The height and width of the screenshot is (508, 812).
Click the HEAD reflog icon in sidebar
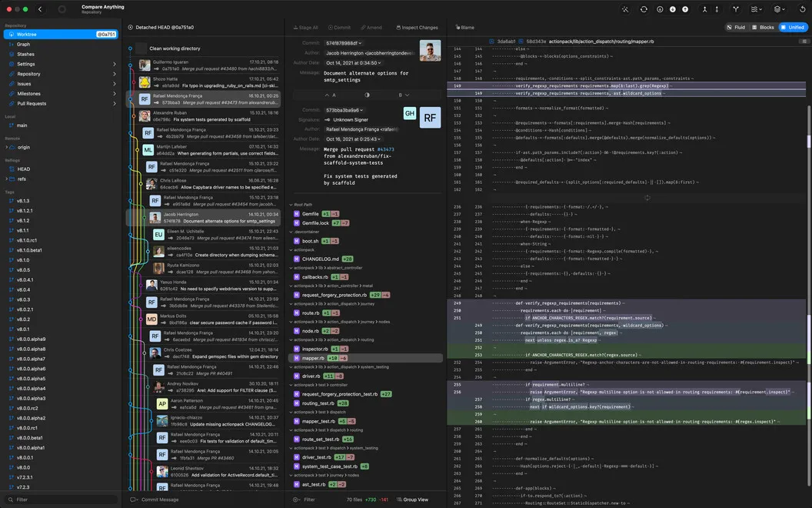tap(12, 169)
